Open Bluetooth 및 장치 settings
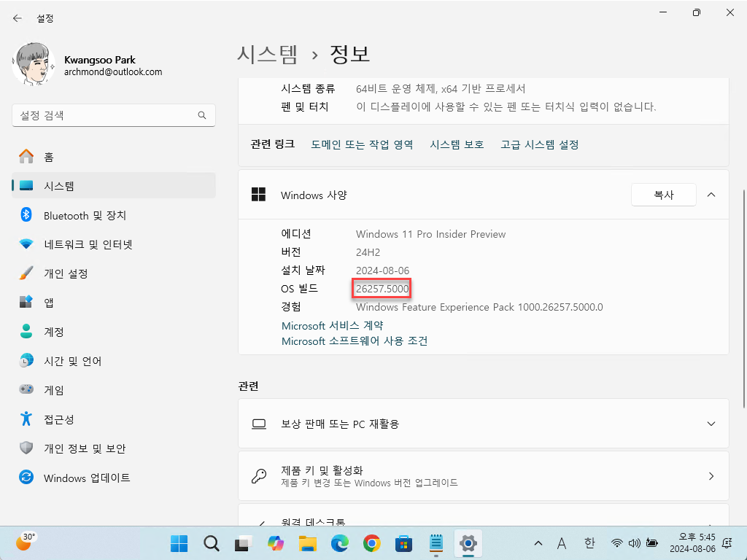The width and height of the screenshot is (747, 560). 113,215
